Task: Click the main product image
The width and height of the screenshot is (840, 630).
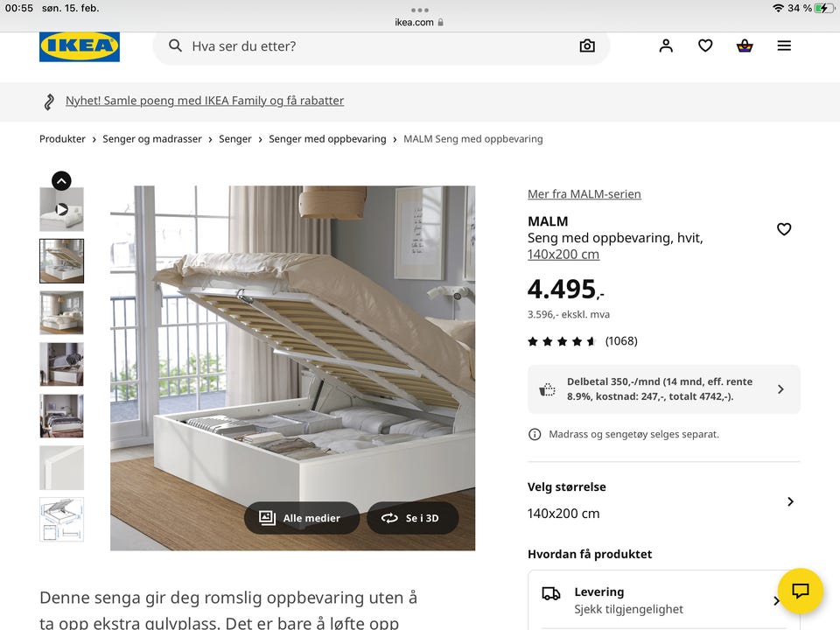Action: pos(292,368)
